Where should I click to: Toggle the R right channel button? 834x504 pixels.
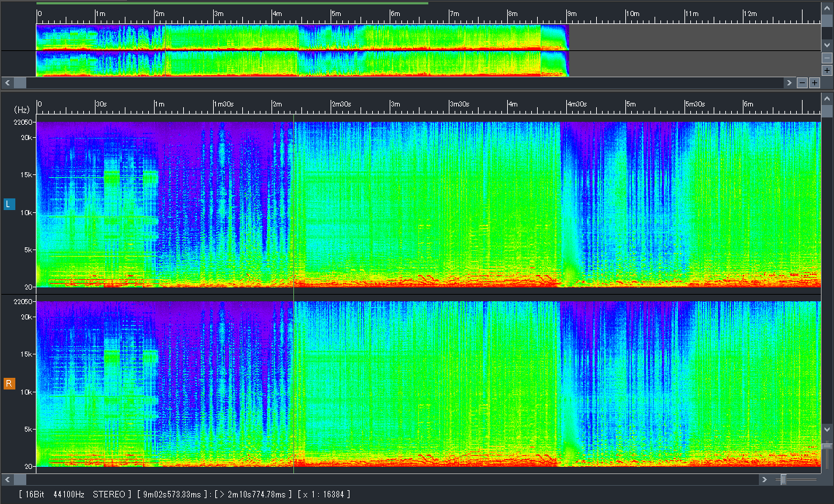pos(9,384)
